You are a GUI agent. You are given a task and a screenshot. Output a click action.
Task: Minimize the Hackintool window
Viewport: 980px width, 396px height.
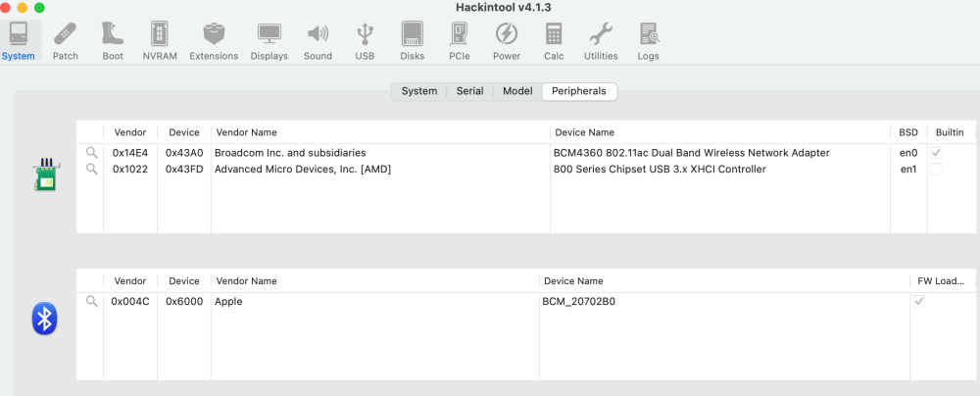pyautogui.click(x=22, y=8)
